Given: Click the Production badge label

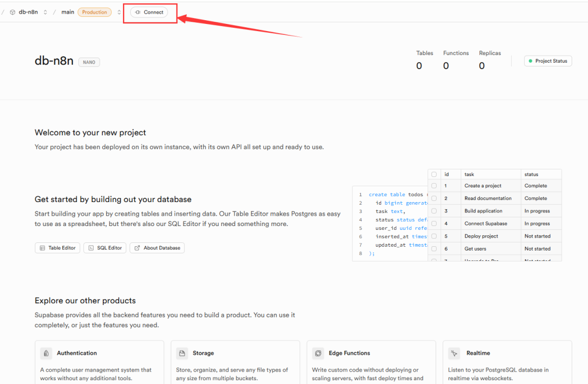Looking at the screenshot, I should (95, 12).
